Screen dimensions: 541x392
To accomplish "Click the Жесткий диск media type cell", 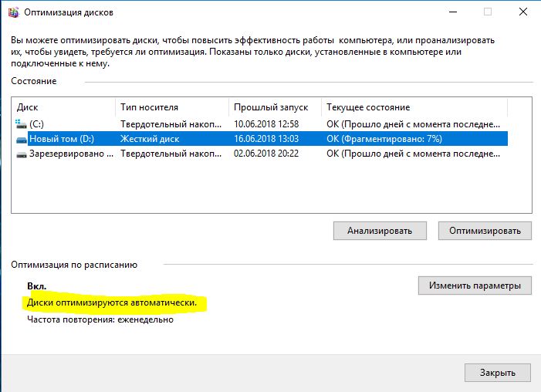I will click(x=150, y=139).
